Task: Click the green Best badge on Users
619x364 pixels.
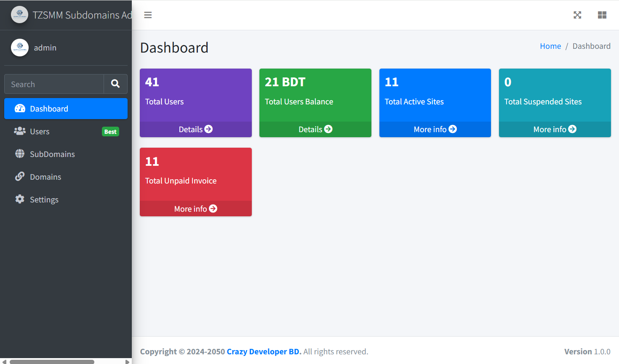Action: click(110, 131)
